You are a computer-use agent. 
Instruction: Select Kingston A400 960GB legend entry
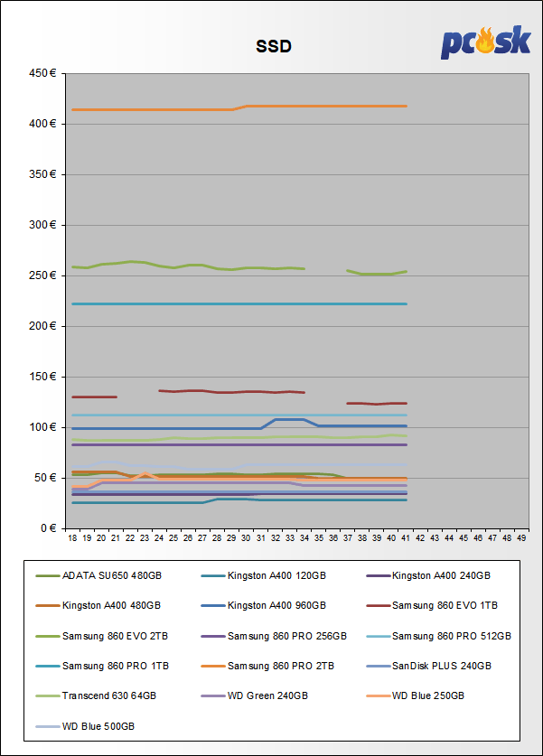pos(263,605)
